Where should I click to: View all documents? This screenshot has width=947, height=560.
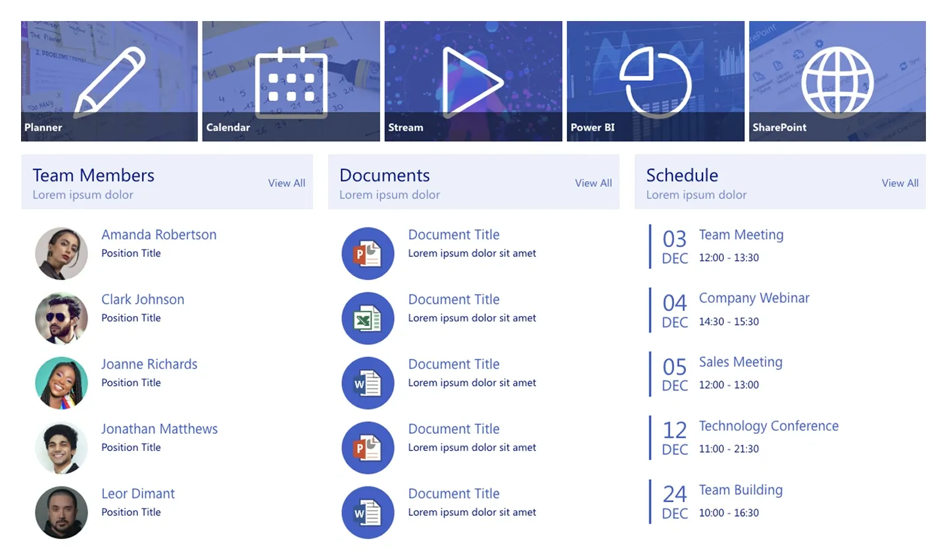click(x=593, y=183)
